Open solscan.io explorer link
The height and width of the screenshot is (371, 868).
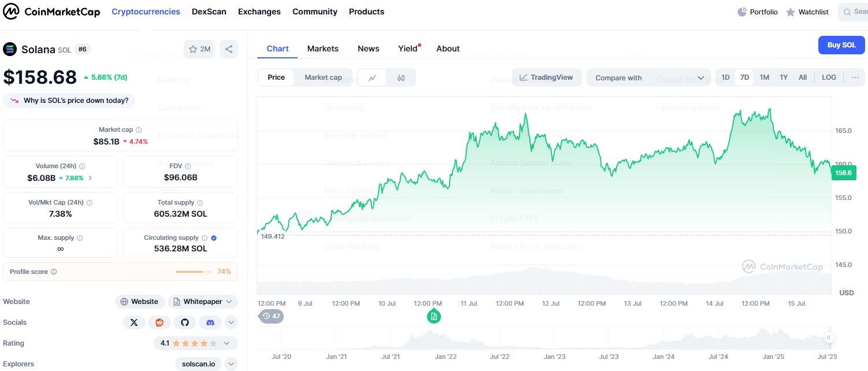pos(198,364)
